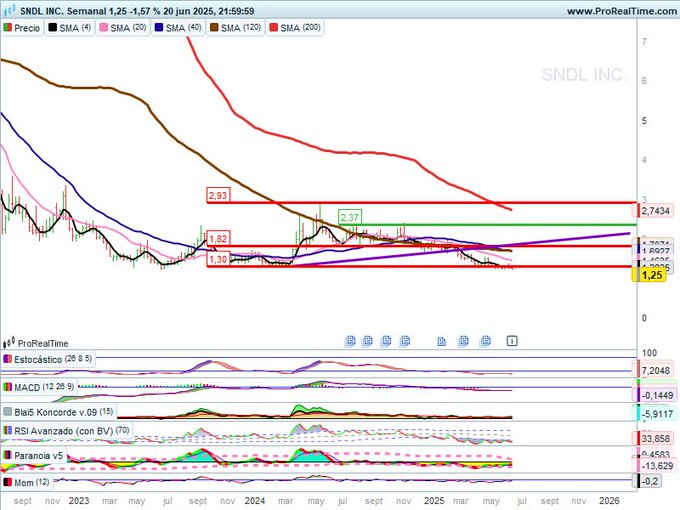Screen dimensions: 680x510
Task: Open the SMA (40) indicator label
Action: point(183,28)
